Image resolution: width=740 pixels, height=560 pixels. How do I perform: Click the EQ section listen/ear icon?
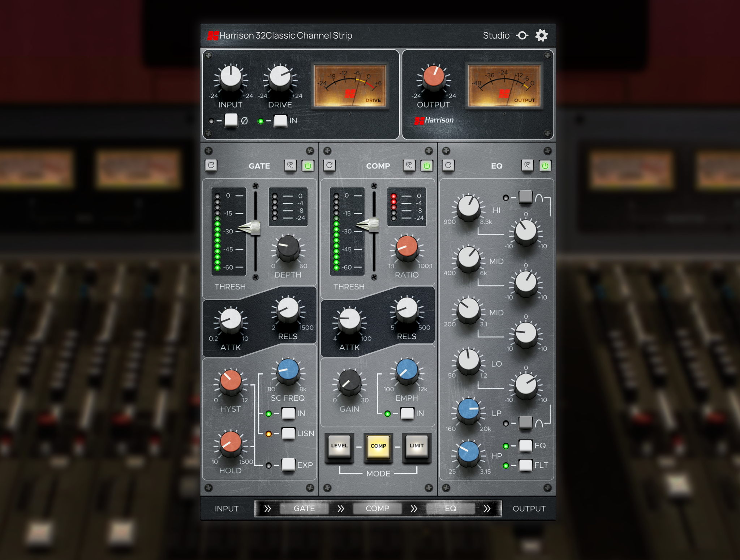[x=528, y=165]
